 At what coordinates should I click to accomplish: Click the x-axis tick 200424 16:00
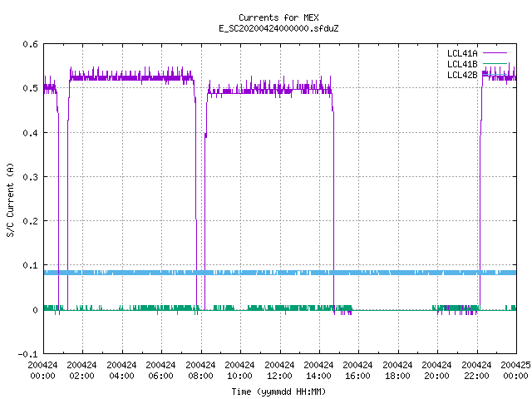click(x=357, y=371)
